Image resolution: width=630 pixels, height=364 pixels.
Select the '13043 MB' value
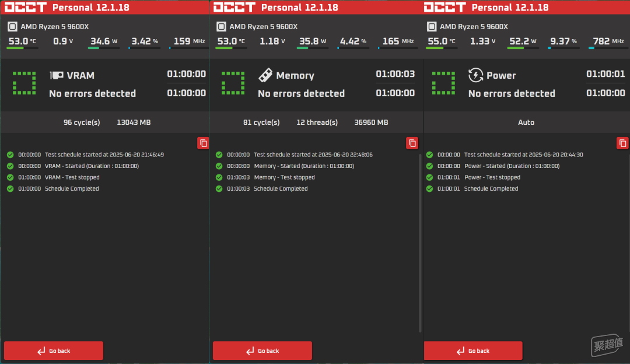click(x=134, y=122)
